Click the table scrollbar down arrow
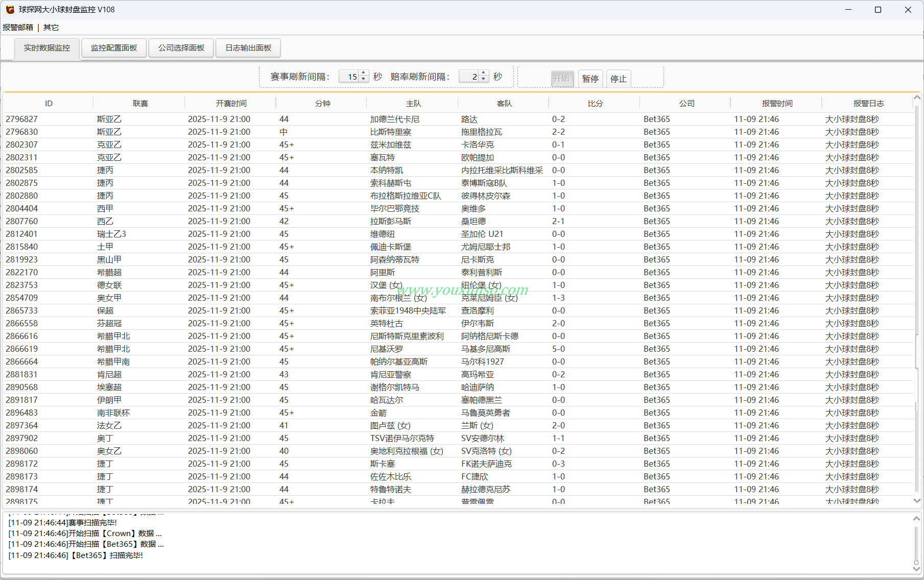 point(917,501)
